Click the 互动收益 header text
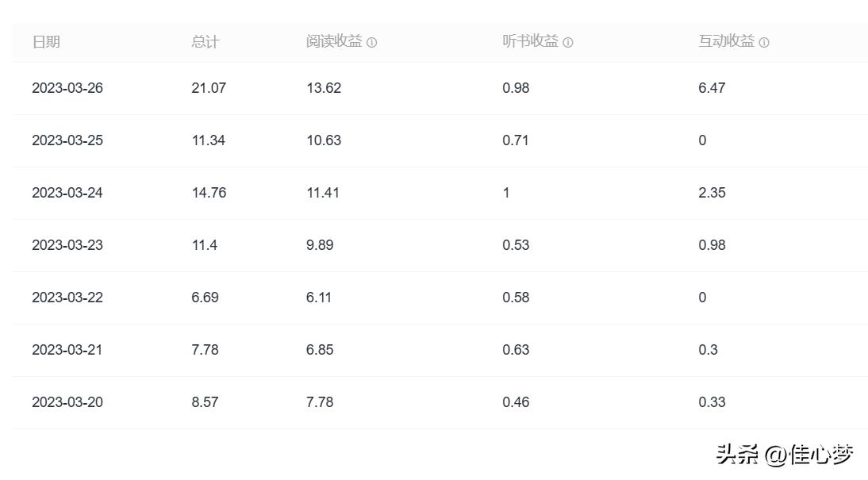The width and height of the screenshot is (868, 480). click(726, 42)
